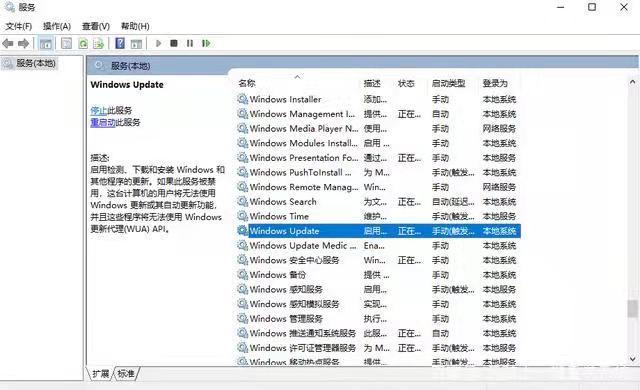The image size is (640, 390).
Task: Switch to the 标准 tab
Action: coord(126,373)
